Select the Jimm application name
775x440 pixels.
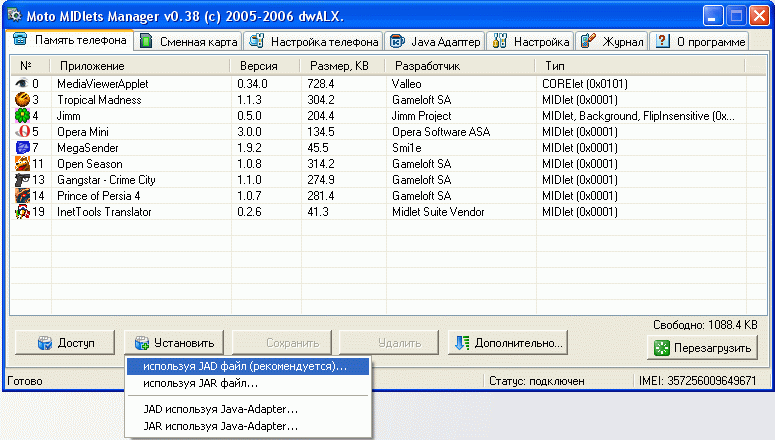[69, 116]
